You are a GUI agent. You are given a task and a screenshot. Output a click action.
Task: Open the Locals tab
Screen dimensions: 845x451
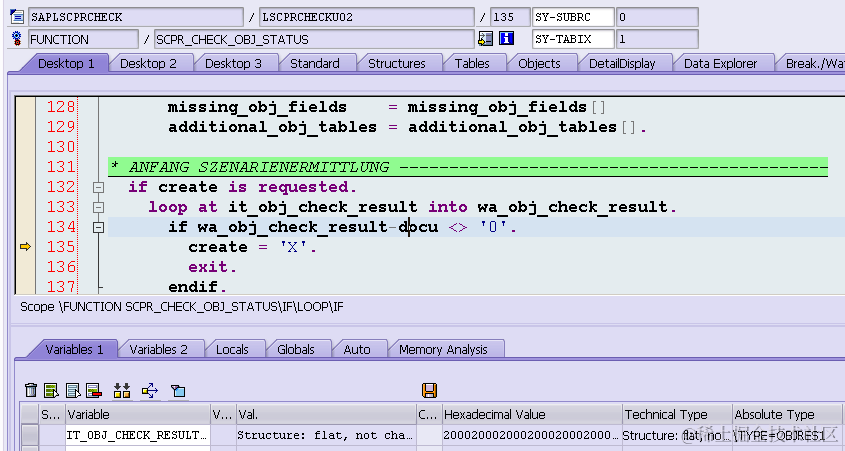(x=232, y=350)
